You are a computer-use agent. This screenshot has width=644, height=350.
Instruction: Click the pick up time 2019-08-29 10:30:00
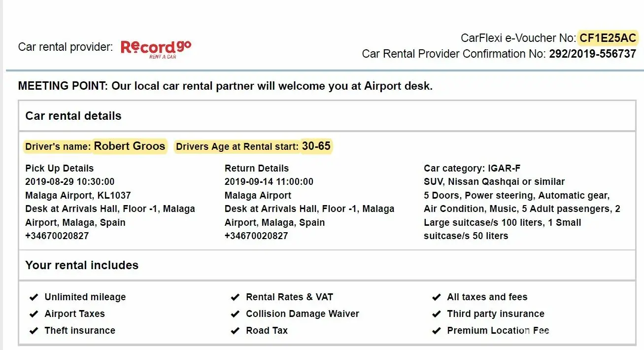pos(70,181)
